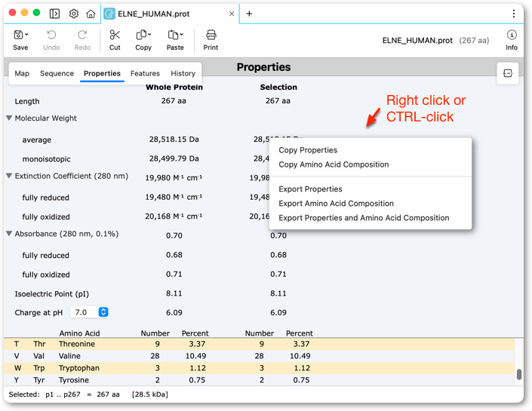Switch to the Features tab

(x=145, y=74)
